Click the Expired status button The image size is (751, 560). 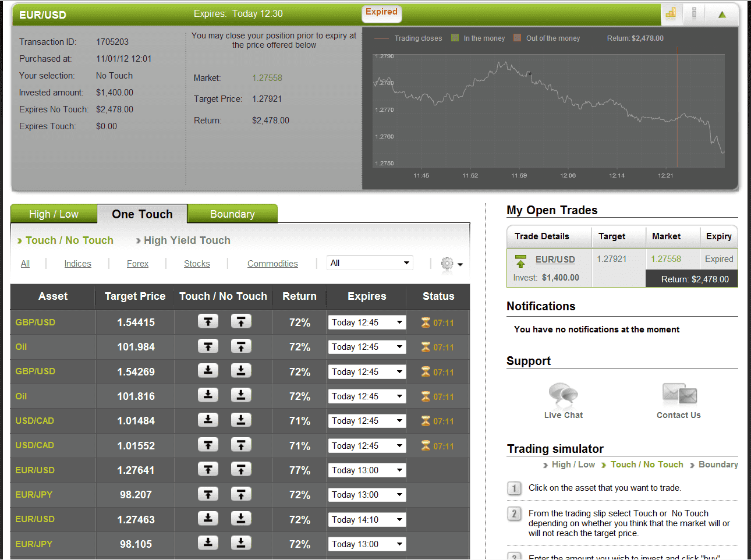pos(381,13)
